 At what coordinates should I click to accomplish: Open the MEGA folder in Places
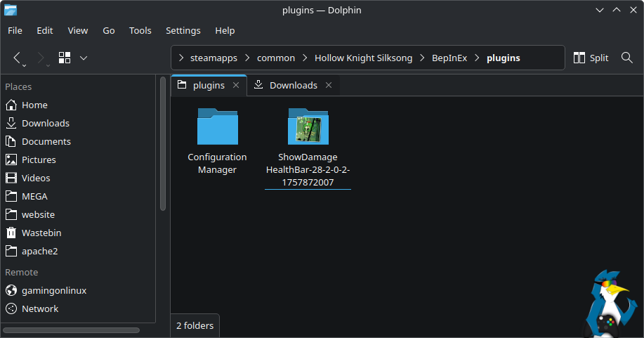click(x=34, y=196)
